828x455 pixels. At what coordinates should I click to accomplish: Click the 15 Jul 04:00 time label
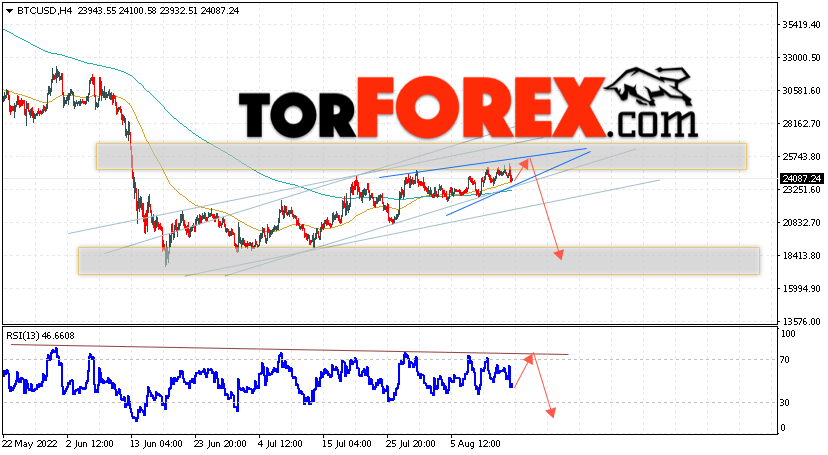coord(347,444)
